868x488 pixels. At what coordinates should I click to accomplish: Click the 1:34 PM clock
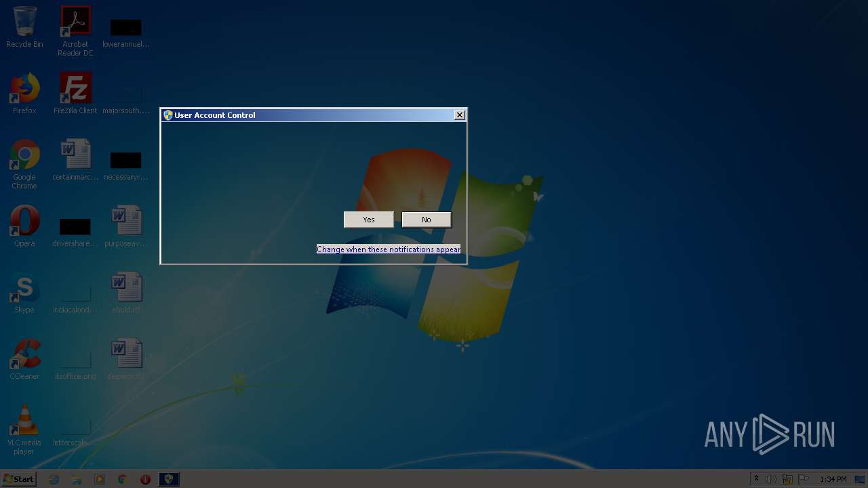833,479
